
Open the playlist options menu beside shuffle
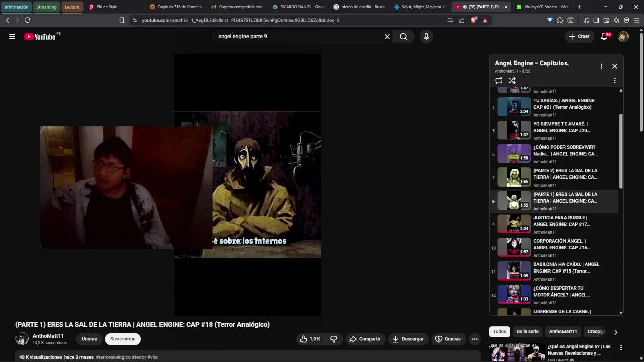[614, 81]
